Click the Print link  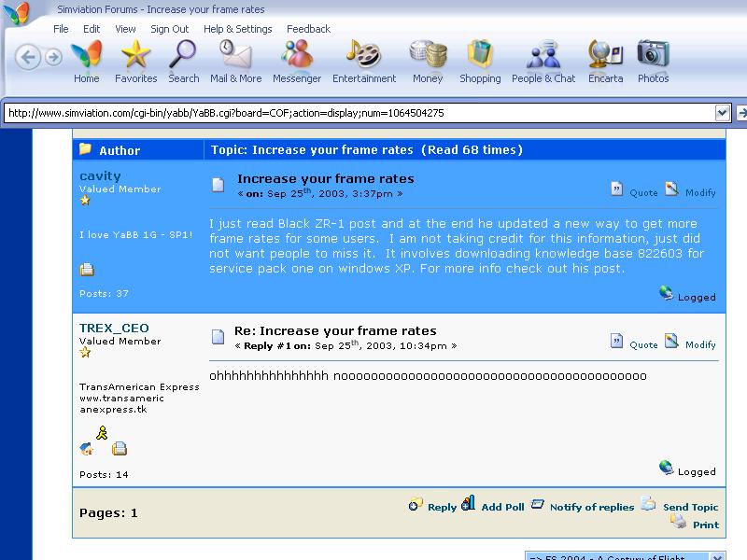[x=706, y=525]
